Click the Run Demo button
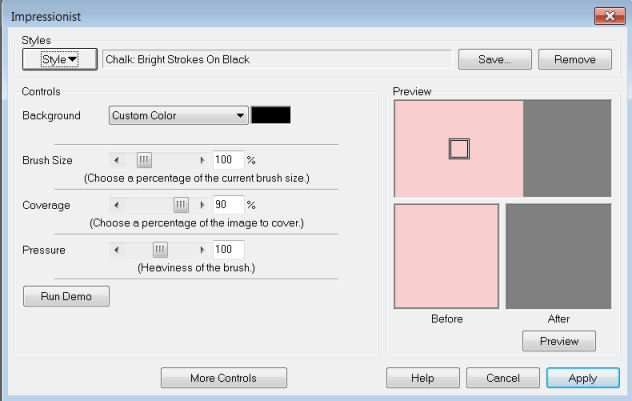632x401 pixels. pyautogui.click(x=66, y=297)
